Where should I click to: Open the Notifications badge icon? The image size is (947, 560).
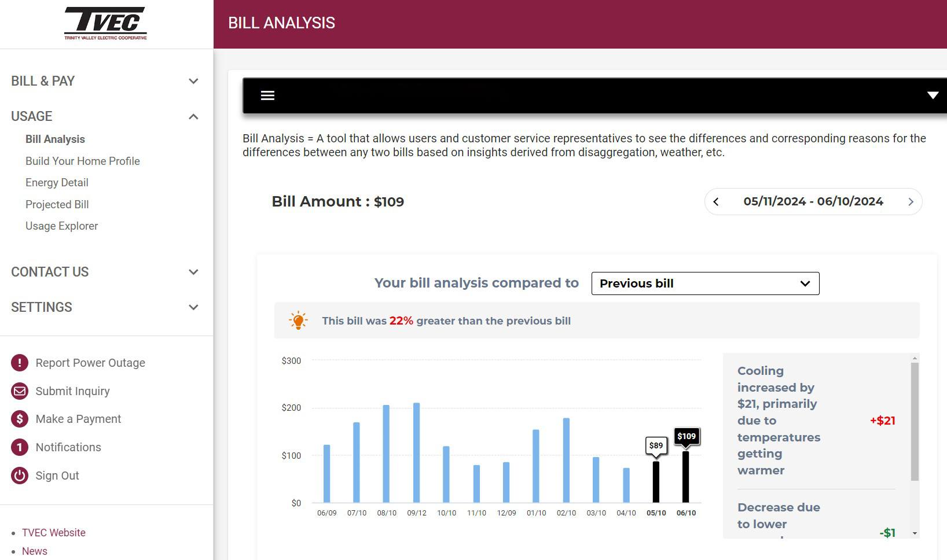click(20, 447)
